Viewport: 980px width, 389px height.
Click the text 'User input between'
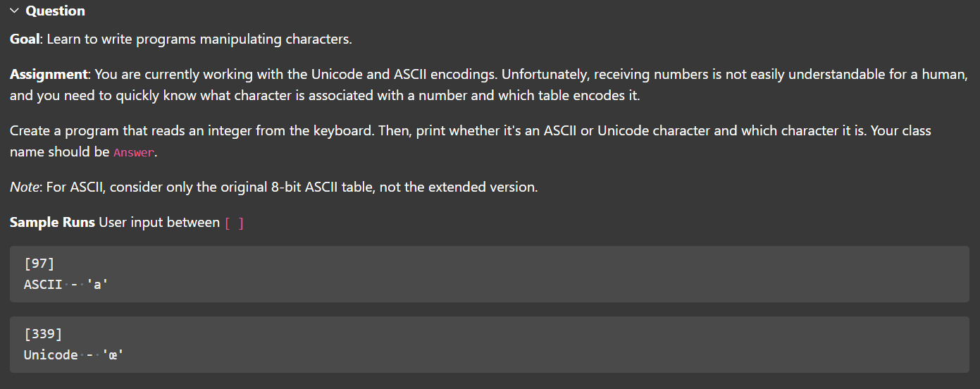tap(160, 223)
